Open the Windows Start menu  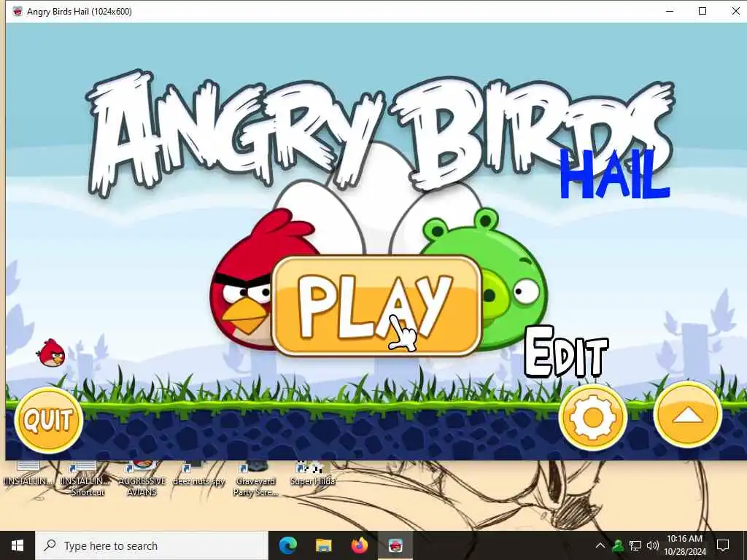(18, 545)
